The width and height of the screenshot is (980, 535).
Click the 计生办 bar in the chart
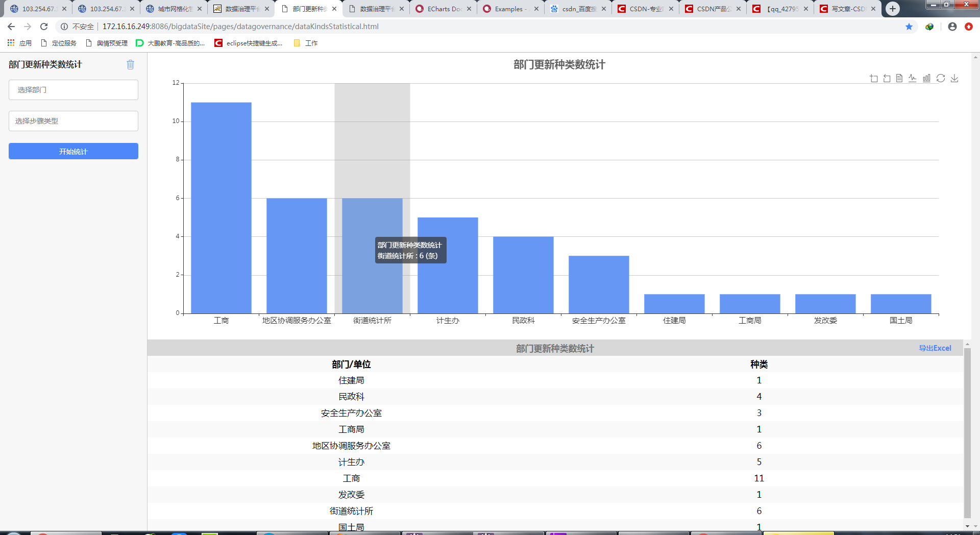[448, 265]
